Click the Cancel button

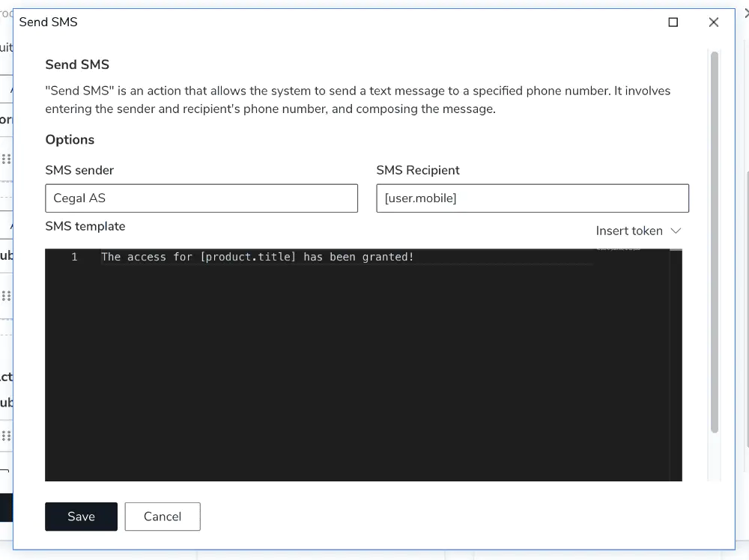click(x=162, y=517)
